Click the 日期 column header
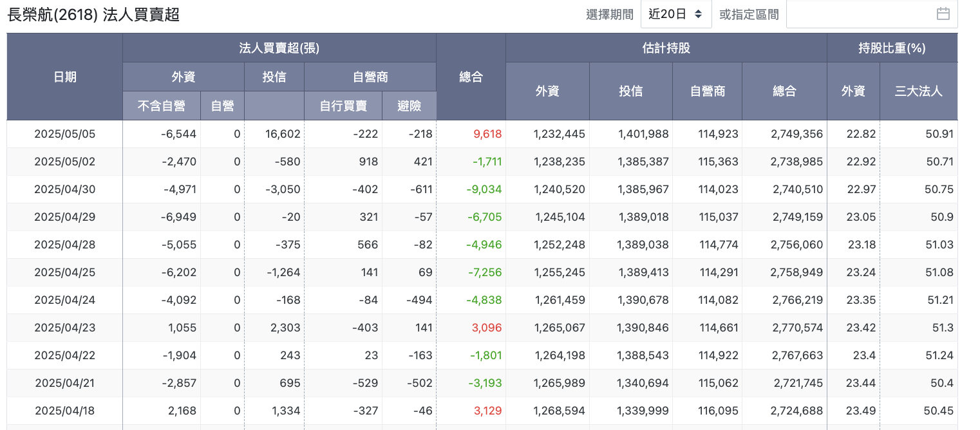Screen dimensions: 980x430 tap(65, 77)
